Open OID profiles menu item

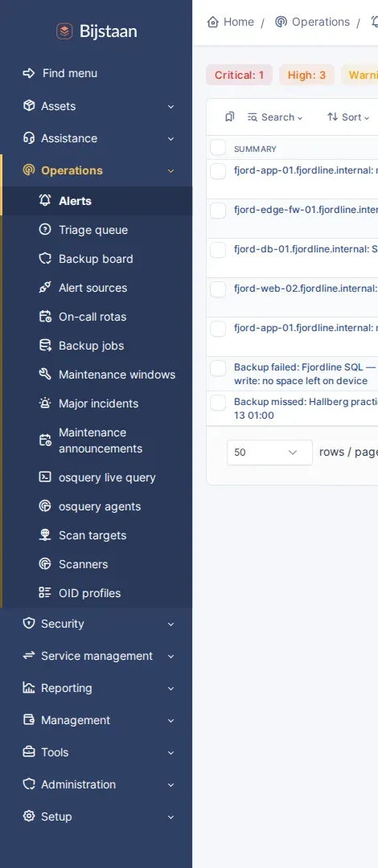point(97,593)
